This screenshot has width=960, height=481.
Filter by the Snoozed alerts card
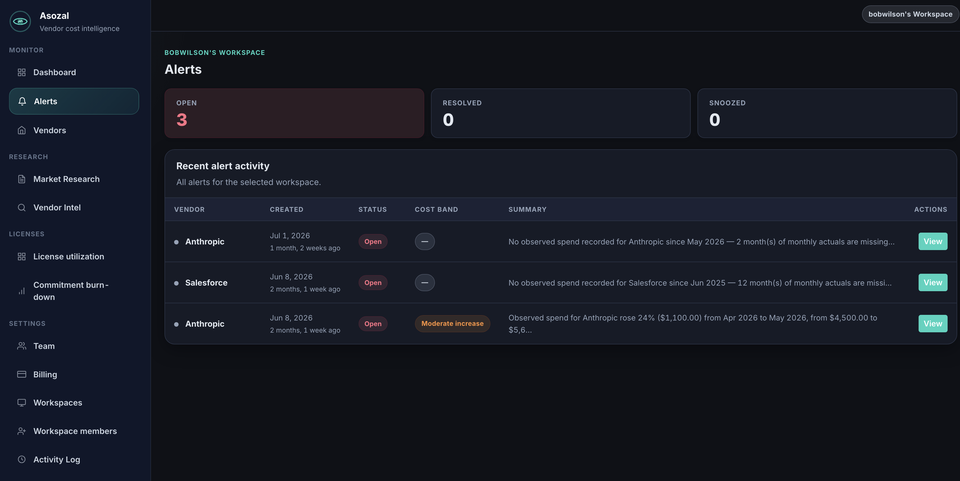click(x=827, y=113)
